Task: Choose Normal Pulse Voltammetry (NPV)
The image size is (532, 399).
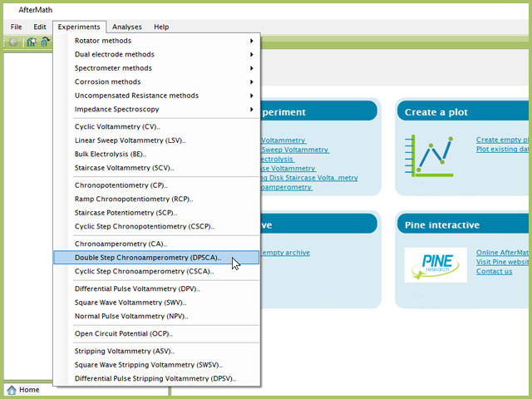Action: point(157,316)
